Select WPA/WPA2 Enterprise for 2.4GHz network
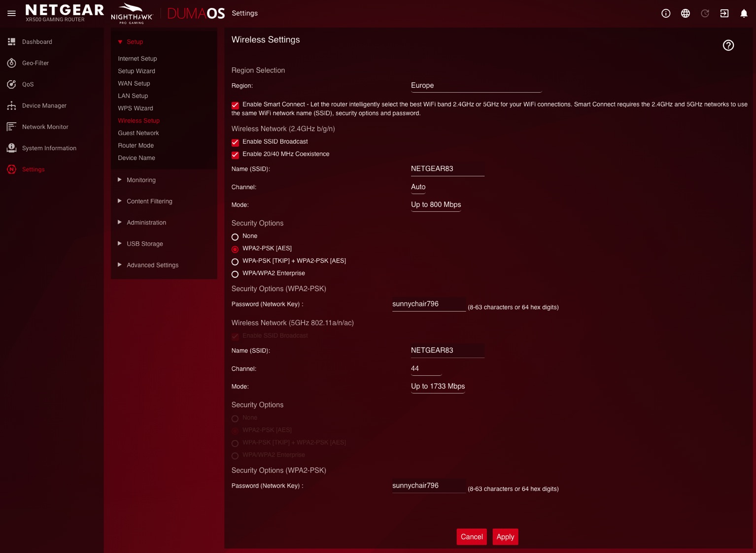Image resolution: width=756 pixels, height=553 pixels. [x=235, y=274]
